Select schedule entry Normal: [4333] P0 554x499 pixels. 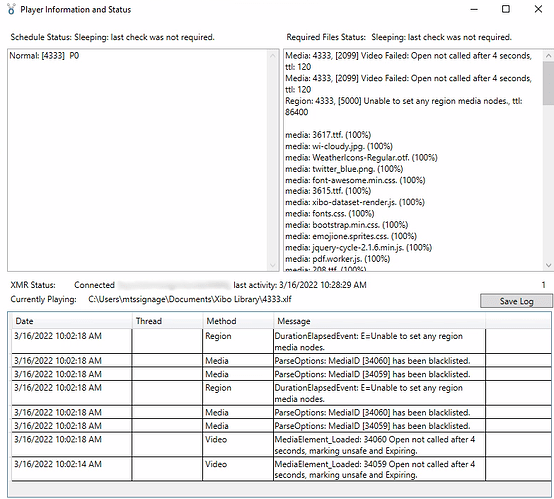45,56
